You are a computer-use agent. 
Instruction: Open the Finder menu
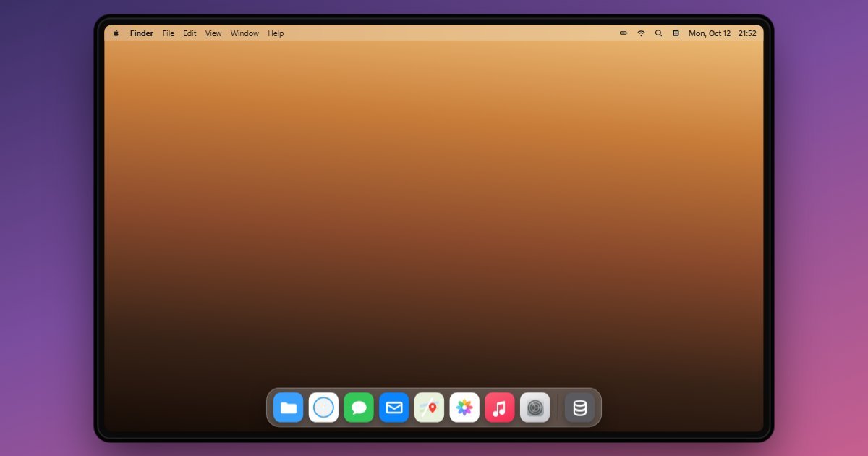pyautogui.click(x=142, y=33)
